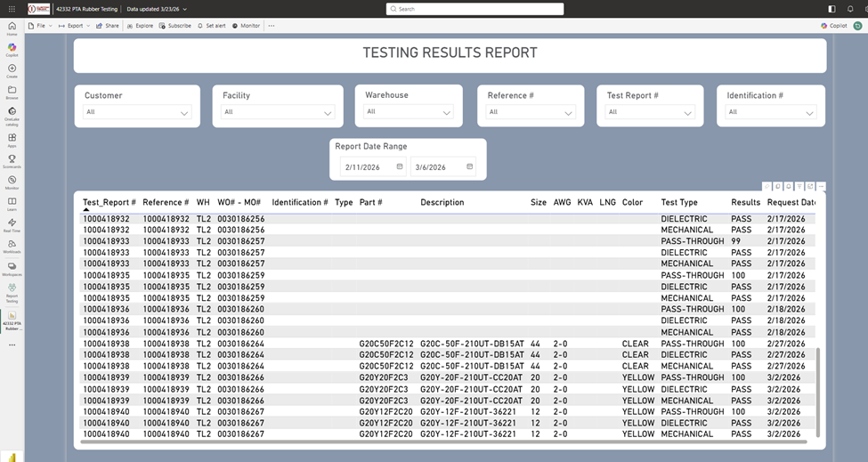Screen dimensions: 868x462
Task: Expand the Data updated 3/23/26 chevron
Action: tap(185, 9)
